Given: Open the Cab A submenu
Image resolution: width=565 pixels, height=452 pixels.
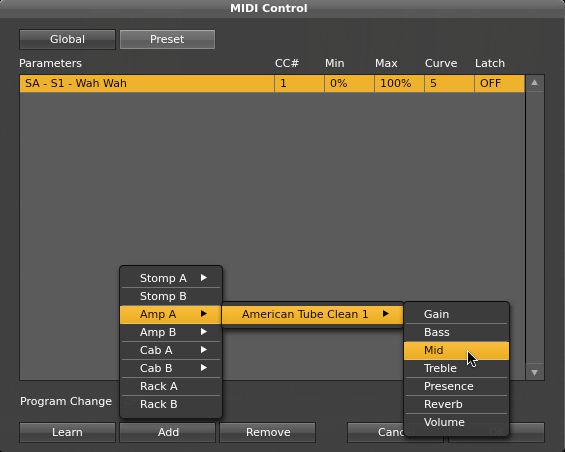Looking at the screenshot, I should point(170,350).
